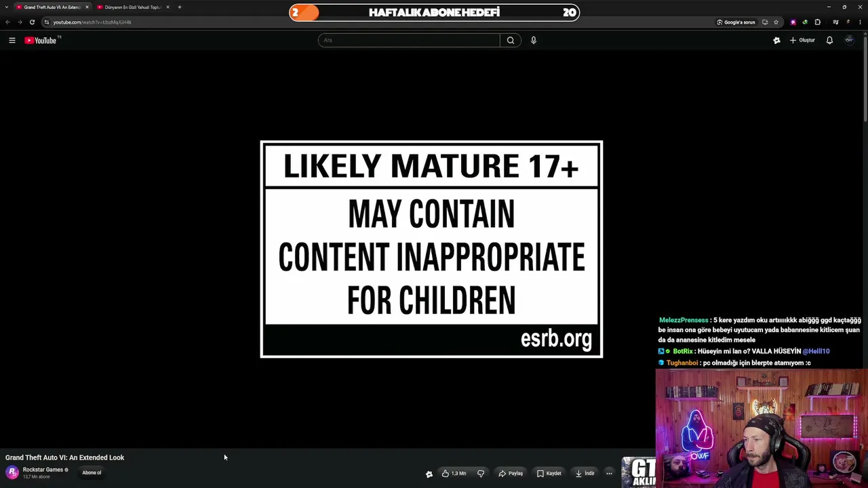Viewport: 868px width, 488px height.
Task: Click the Oluştur create button
Action: [x=802, y=40]
